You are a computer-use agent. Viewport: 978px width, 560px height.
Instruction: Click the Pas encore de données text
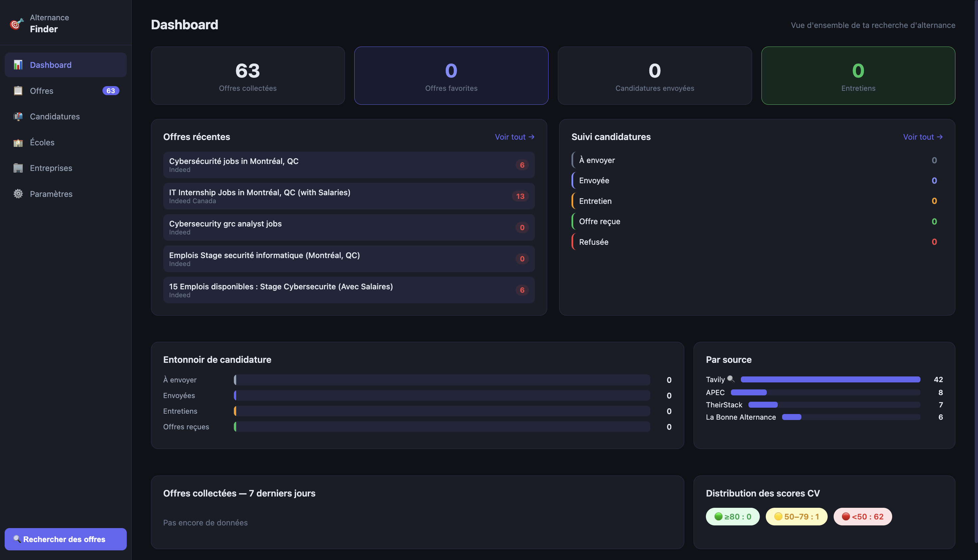[206, 523]
